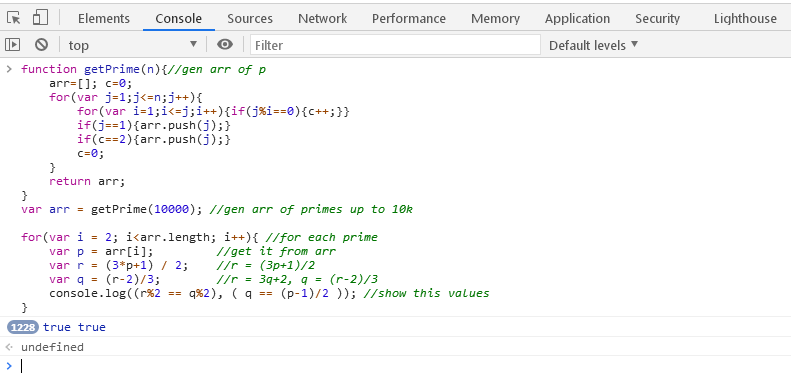Viewport: 791px width, 385px height.
Task: Show the console sidebar panel icon
Action: (13, 45)
